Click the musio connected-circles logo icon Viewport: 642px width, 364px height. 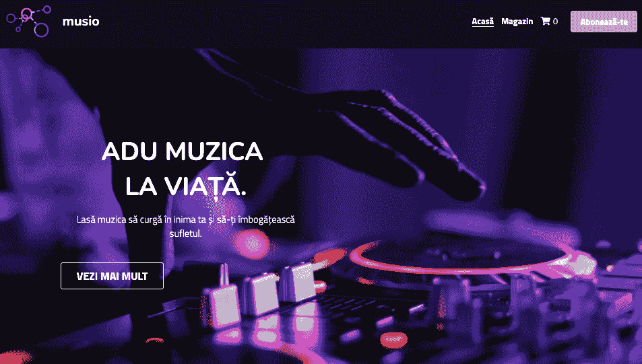[x=29, y=22]
